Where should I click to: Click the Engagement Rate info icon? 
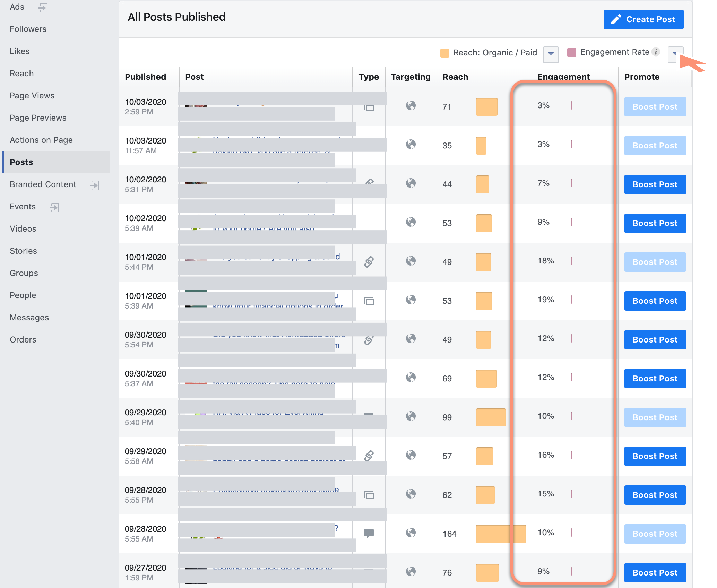655,52
